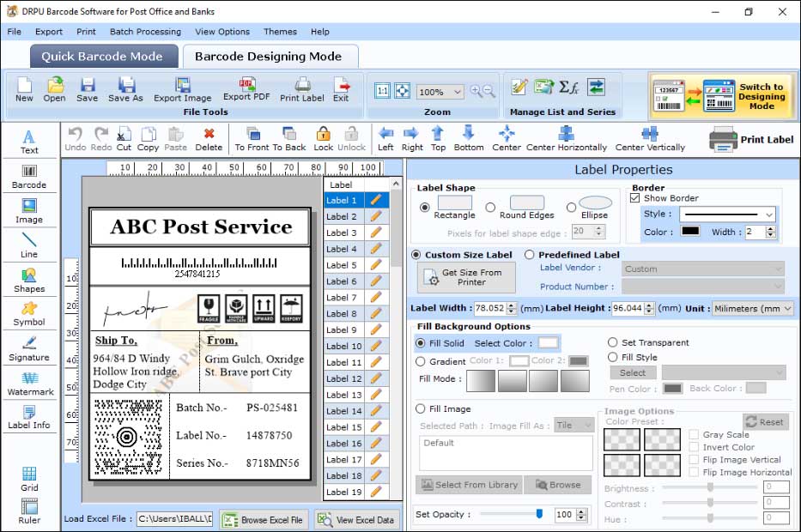801x532 pixels.
Task: Select the Round Edges label shape
Action: (490, 208)
